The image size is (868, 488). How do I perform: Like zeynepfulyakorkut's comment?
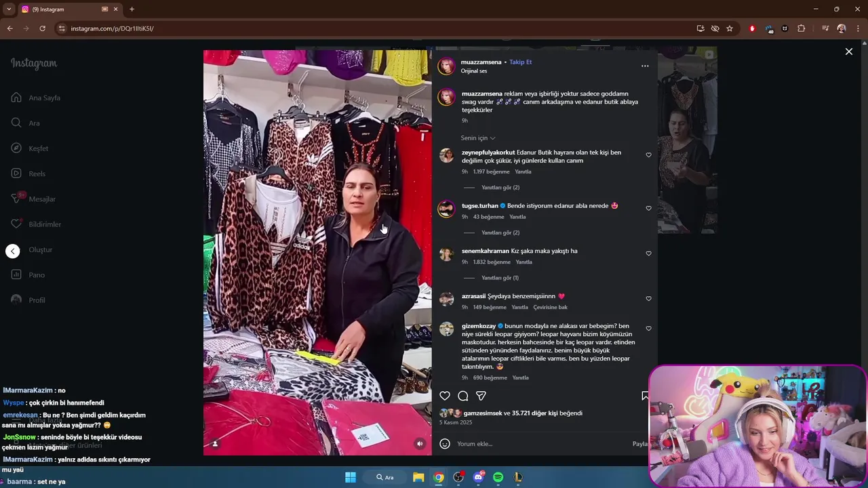coord(648,155)
